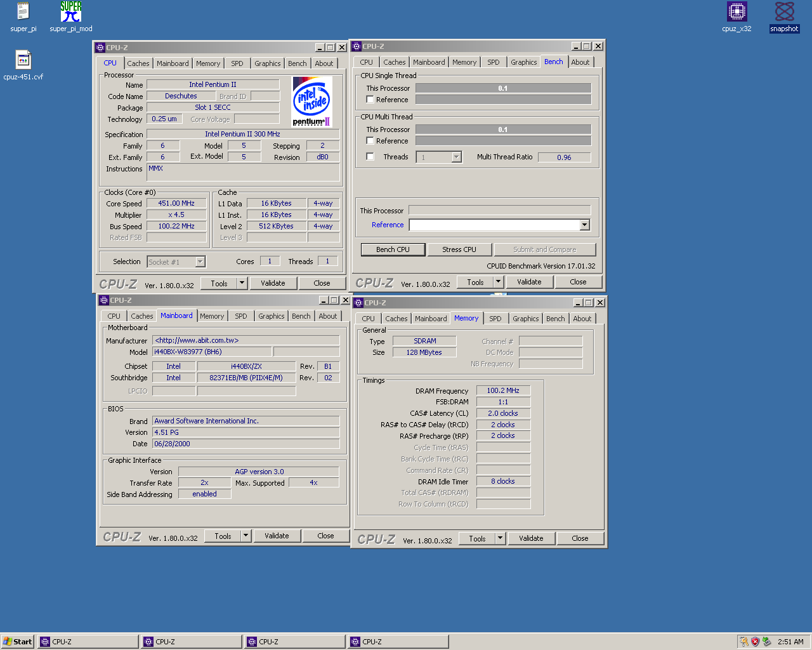Open Bench tab in Memory window

click(x=555, y=319)
